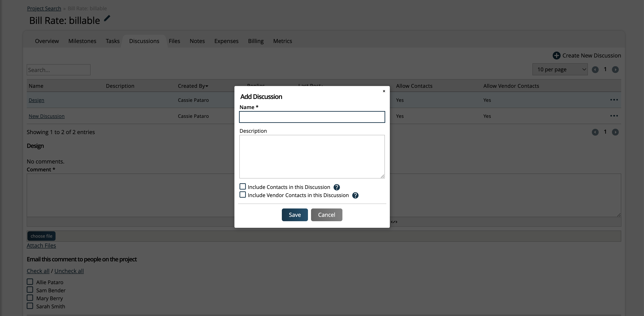Click Create New Discussion text
Viewport: 644px width, 316px height.
592,56
